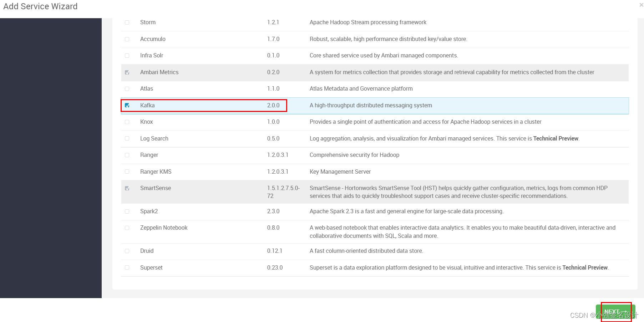
Task: Check the Accumulo service checkbox
Action: pyautogui.click(x=127, y=39)
